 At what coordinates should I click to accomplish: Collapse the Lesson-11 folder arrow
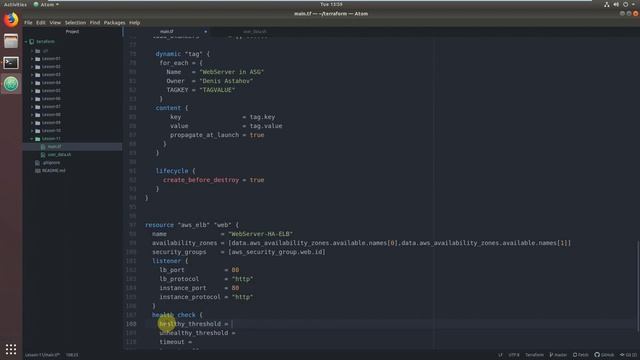32,139
